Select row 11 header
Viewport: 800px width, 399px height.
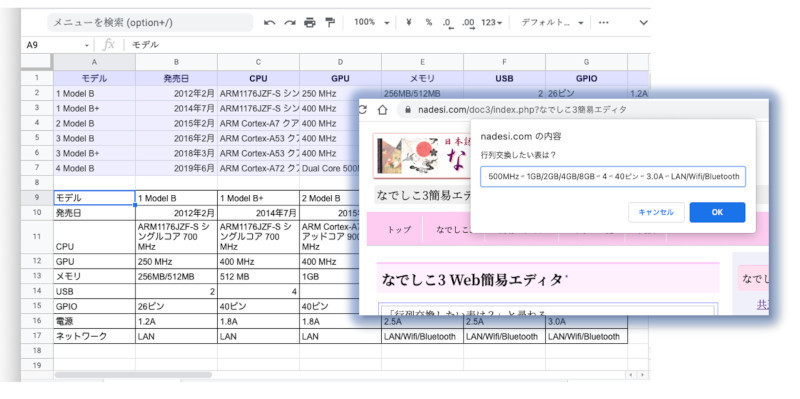click(x=37, y=237)
